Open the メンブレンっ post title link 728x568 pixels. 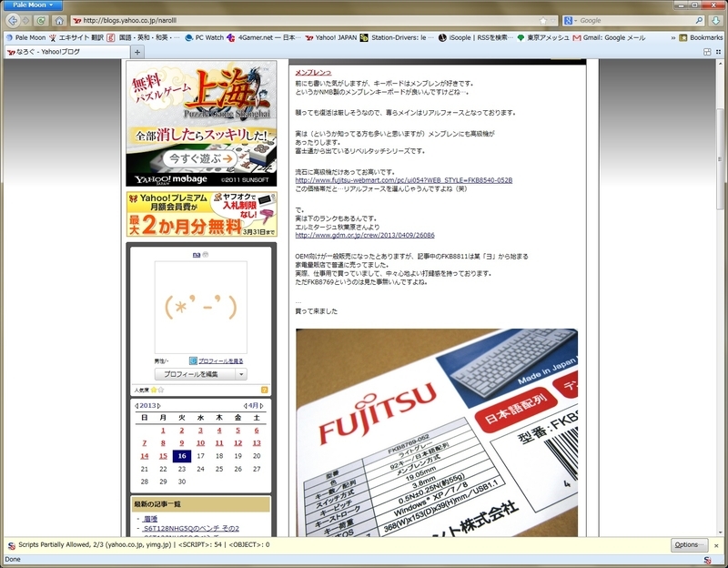(x=313, y=73)
